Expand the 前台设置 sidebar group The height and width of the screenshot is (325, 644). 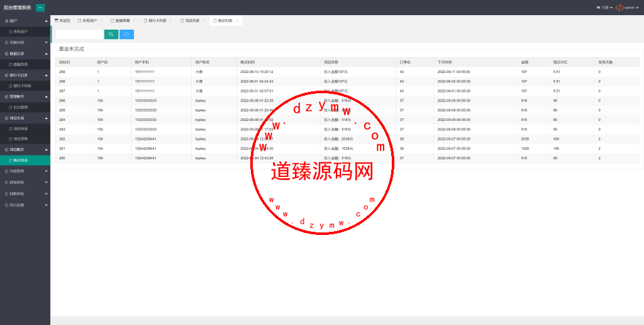[25, 205]
